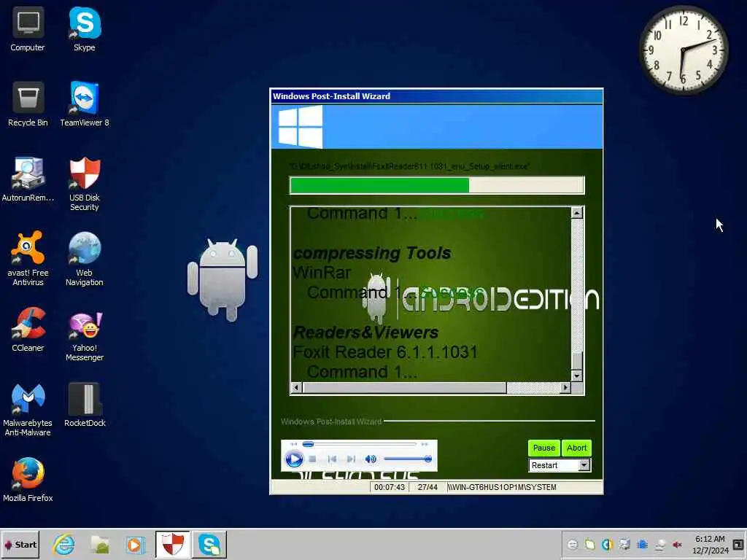Viewport: 747px width, 560px height.
Task: Click the 'Readers&Viewers' heading
Action: pos(365,332)
